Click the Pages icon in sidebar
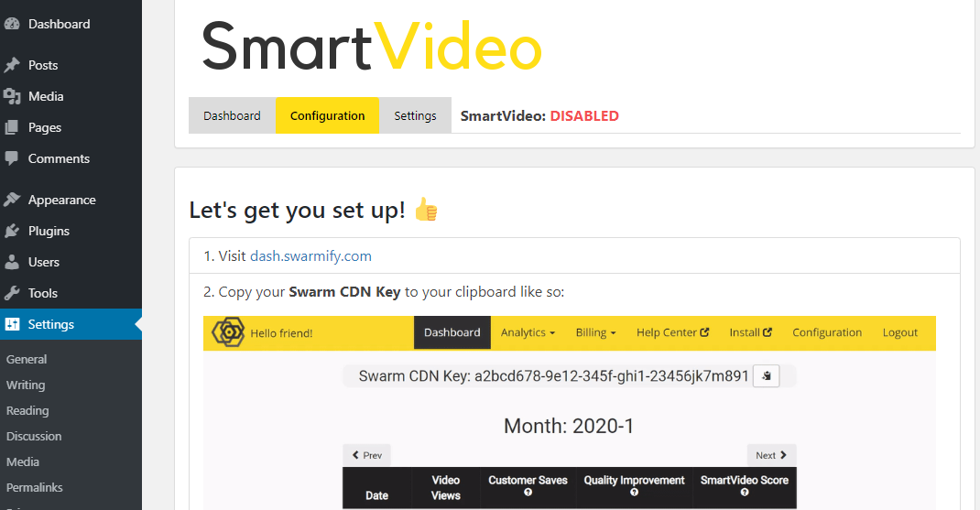This screenshot has width=980, height=510. pyautogui.click(x=12, y=127)
